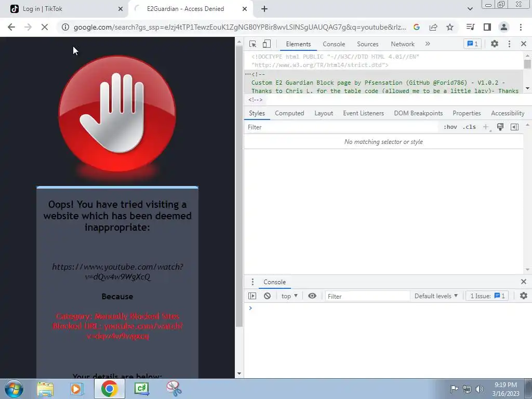The height and width of the screenshot is (399, 532).
Task: Toggle the browser side panel
Action: coord(487,27)
